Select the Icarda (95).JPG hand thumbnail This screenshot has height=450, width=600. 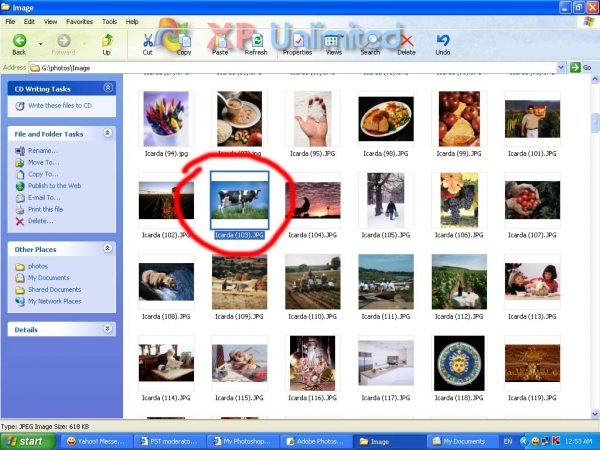click(x=313, y=119)
